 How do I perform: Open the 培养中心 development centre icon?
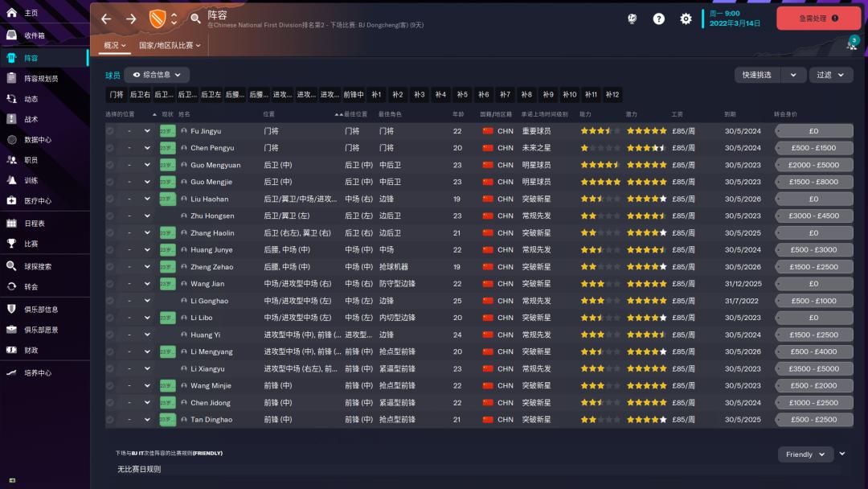[x=11, y=372]
